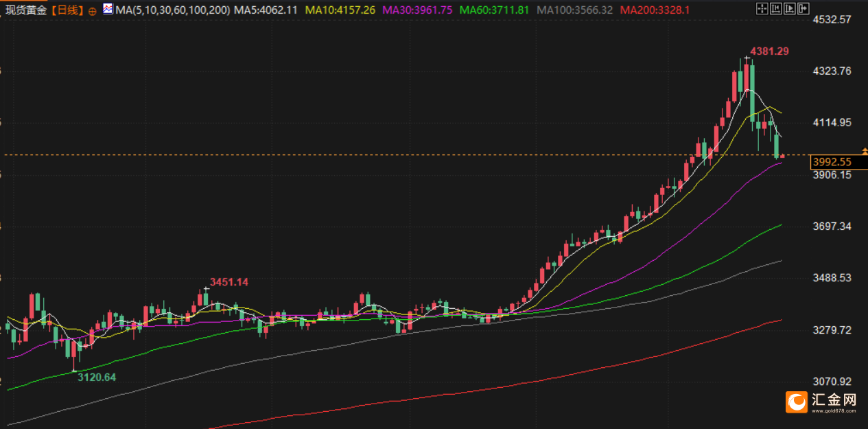Open the MA indicator chart icon
This screenshot has height=429, width=868.
pos(108,9)
